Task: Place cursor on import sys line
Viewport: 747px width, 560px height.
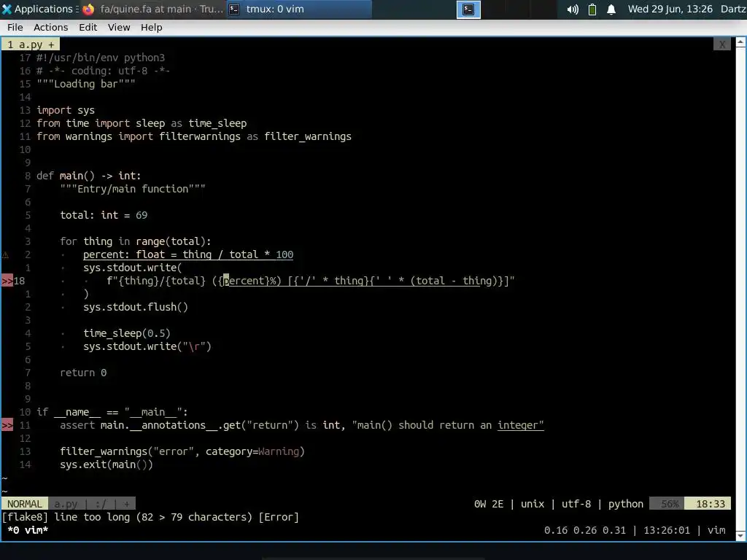Action: [66, 110]
